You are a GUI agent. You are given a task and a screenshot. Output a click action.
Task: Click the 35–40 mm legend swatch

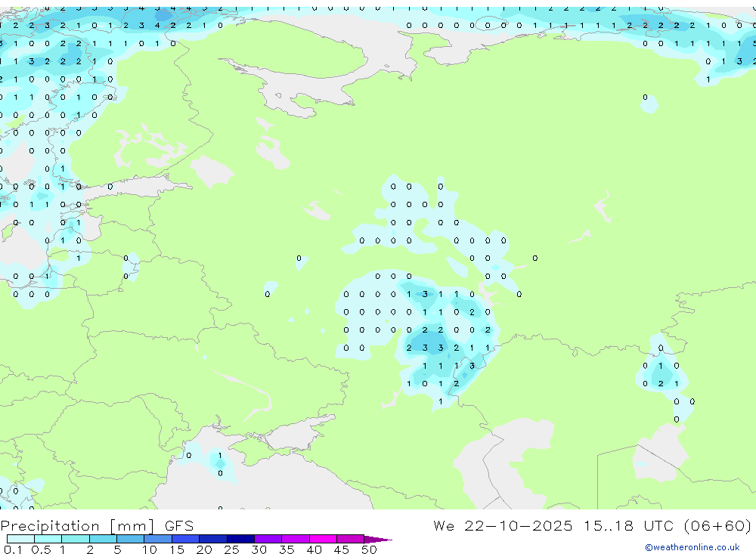(296, 539)
